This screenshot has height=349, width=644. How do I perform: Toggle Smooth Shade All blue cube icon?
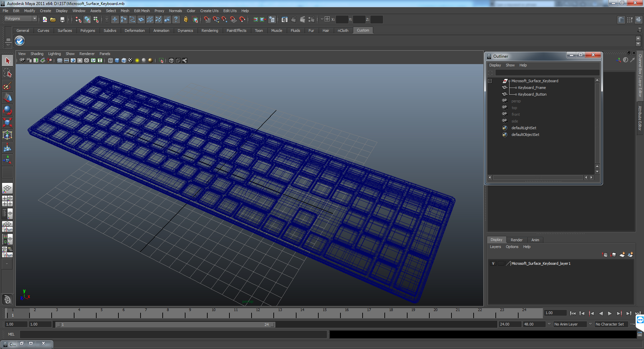tap(117, 60)
